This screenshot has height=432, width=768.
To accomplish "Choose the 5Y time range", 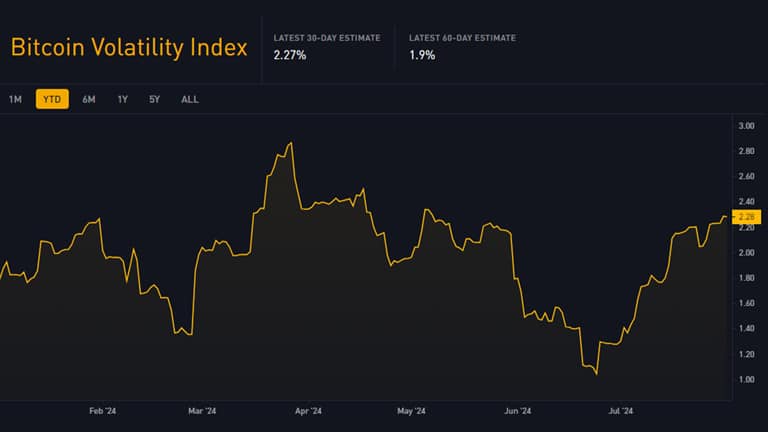I will [154, 99].
